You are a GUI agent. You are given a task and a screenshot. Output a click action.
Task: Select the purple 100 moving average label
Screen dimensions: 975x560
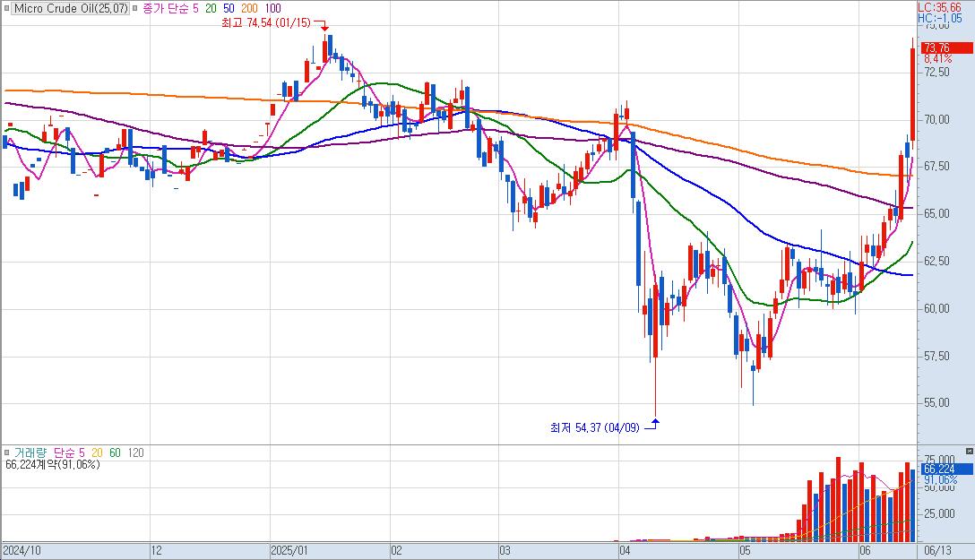point(272,9)
